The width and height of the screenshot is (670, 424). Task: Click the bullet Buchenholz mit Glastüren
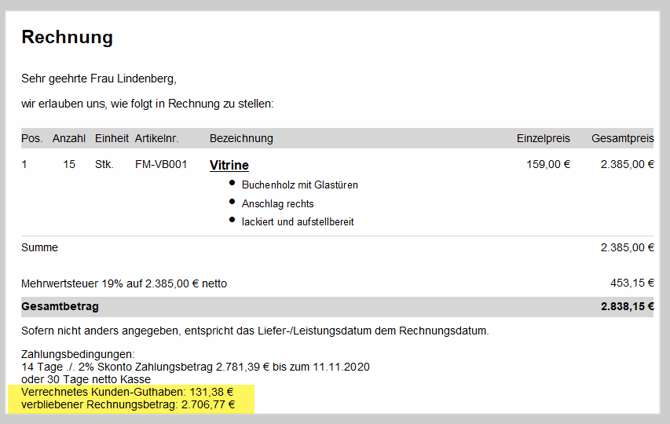[x=300, y=185]
